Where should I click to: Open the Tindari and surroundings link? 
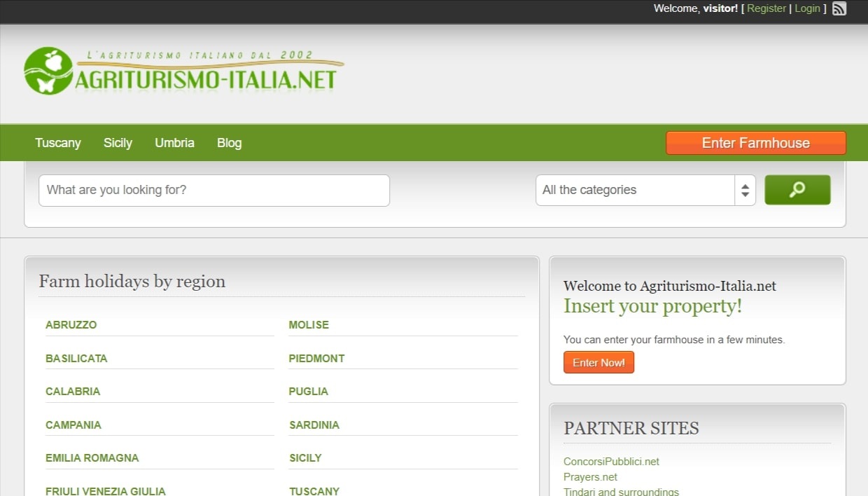621,492
